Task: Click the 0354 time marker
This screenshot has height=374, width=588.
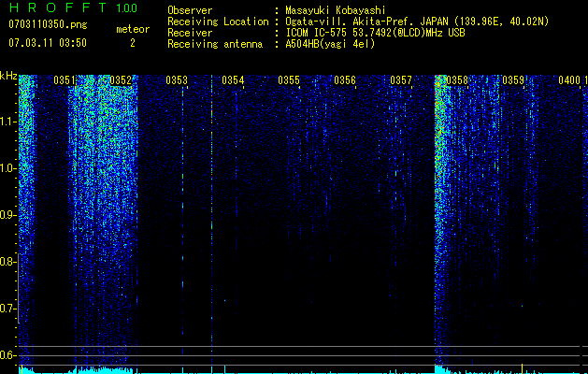Action: click(x=233, y=80)
